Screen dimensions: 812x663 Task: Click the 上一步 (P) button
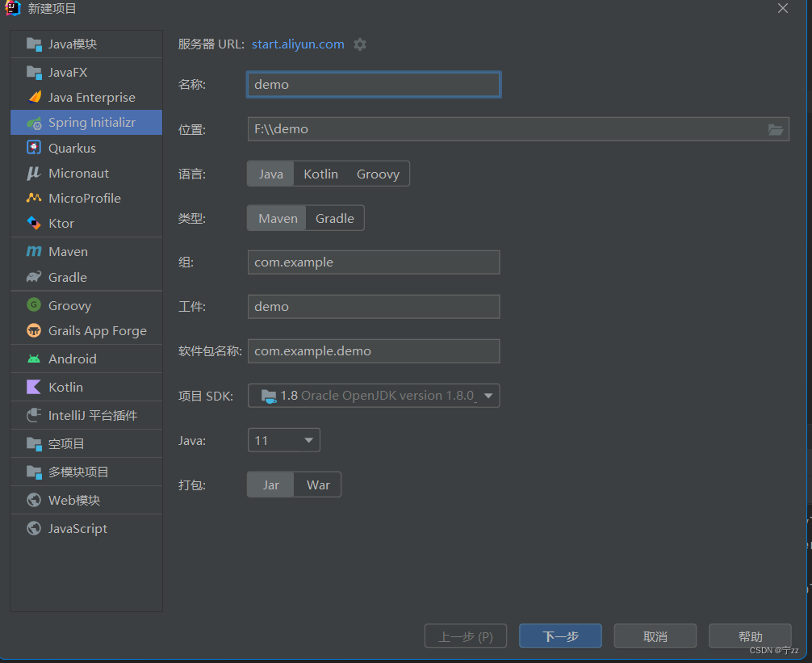coord(466,636)
